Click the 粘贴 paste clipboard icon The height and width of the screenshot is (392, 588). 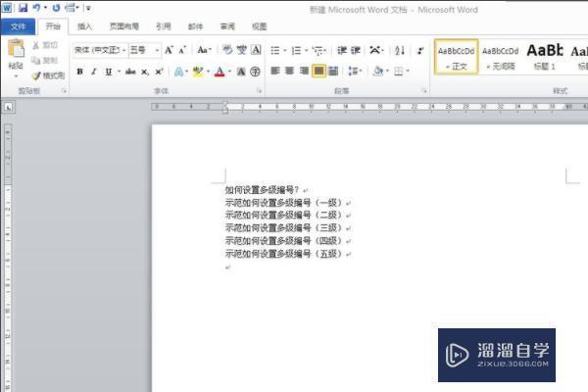pyautogui.click(x=16, y=49)
